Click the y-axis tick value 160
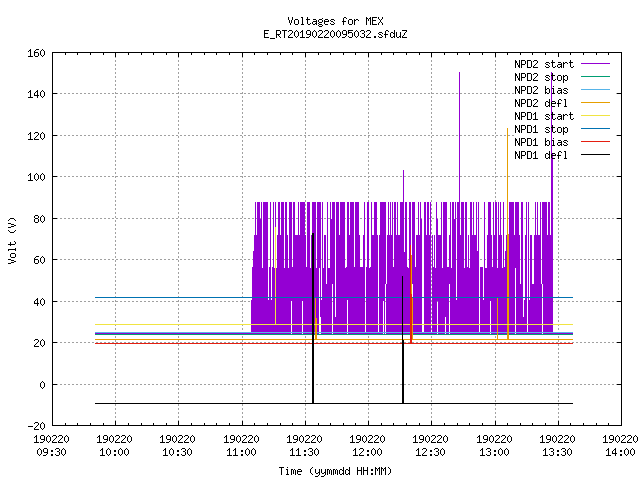 click(x=36, y=53)
